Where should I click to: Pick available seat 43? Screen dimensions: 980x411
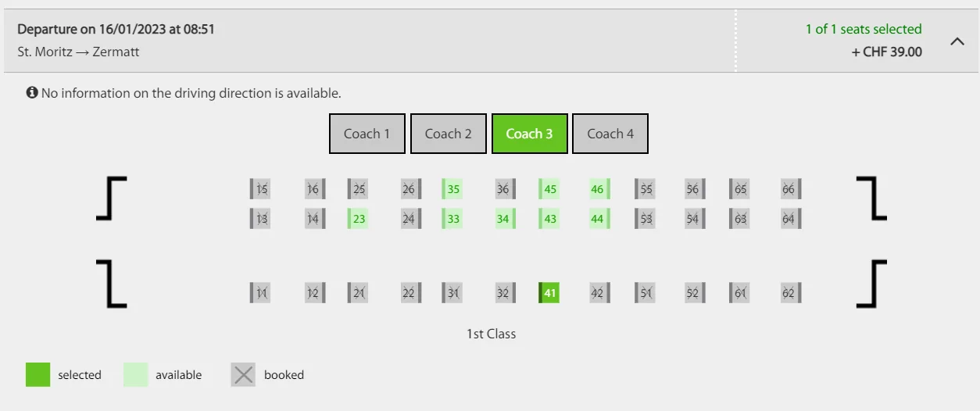coord(549,219)
